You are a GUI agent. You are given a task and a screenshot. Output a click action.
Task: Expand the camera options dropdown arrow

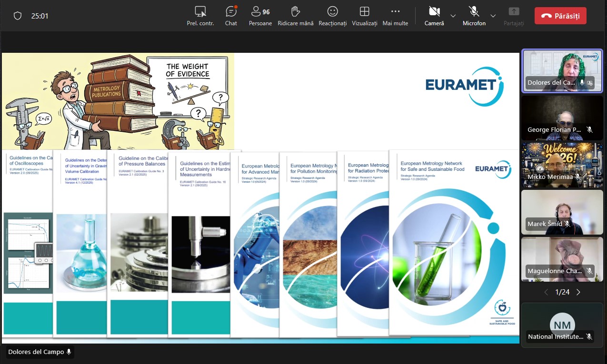[453, 16]
